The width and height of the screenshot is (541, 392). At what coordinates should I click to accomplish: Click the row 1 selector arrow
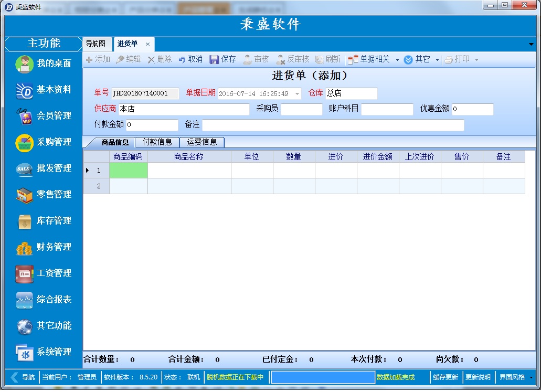coord(87,171)
